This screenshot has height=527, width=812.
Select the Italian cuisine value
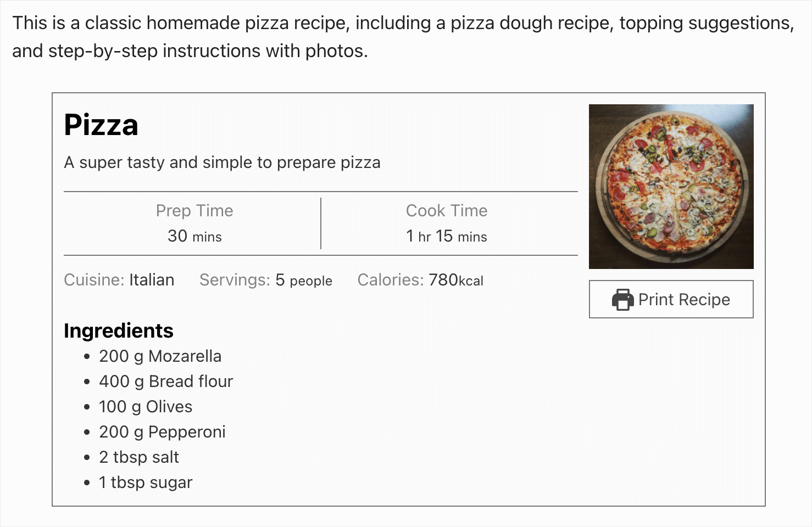point(151,280)
